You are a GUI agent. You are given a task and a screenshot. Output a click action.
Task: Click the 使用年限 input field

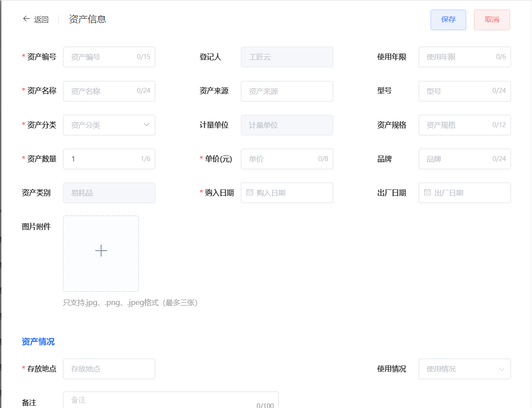(464, 57)
